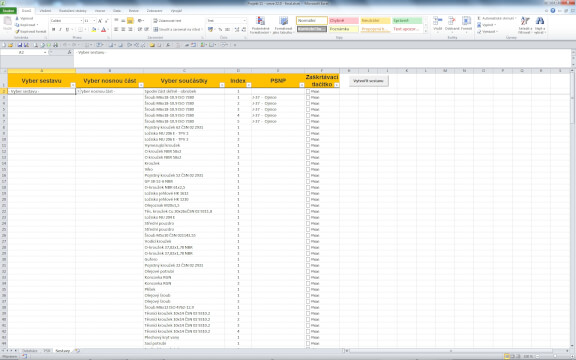Apply italic formatting
576x360 pixels.
point(60,29)
